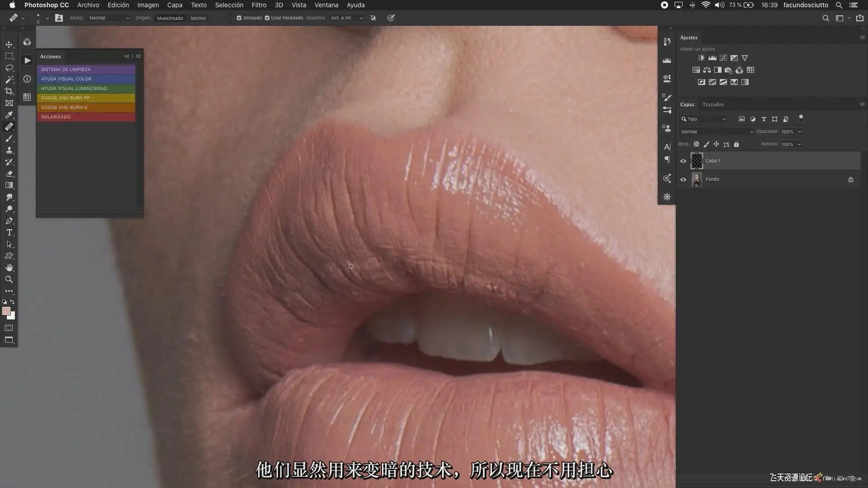Toggle the Alineado checkbox
The height and width of the screenshot is (488, 868).
point(239,18)
